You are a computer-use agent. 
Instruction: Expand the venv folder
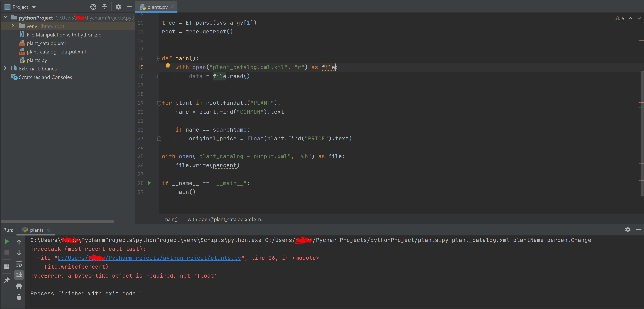click(x=13, y=26)
